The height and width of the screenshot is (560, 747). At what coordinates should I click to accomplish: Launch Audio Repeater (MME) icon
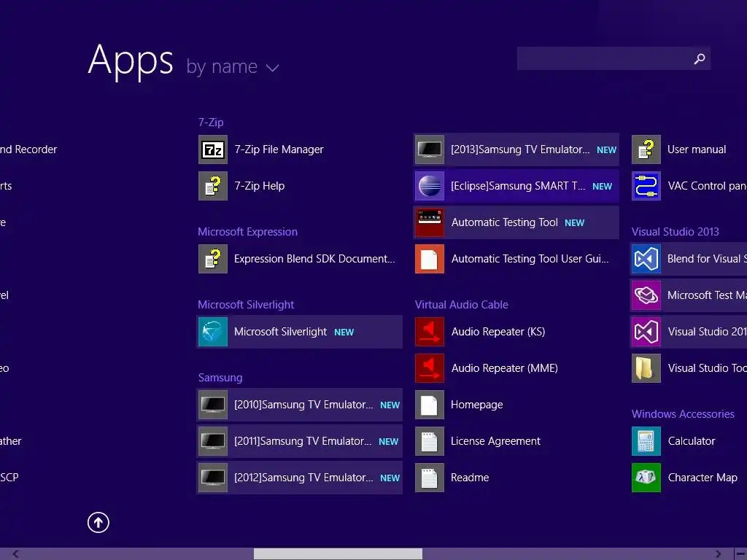coord(429,368)
